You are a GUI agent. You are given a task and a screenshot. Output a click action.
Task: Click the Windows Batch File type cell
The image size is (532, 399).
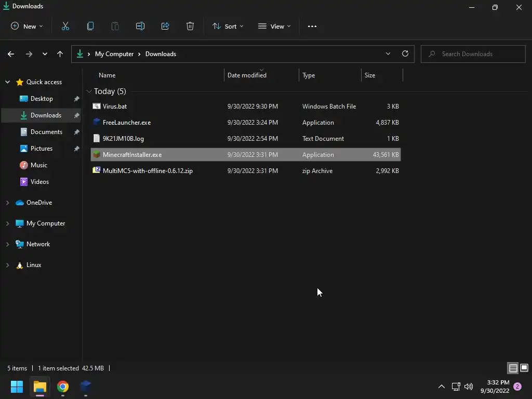pos(329,106)
